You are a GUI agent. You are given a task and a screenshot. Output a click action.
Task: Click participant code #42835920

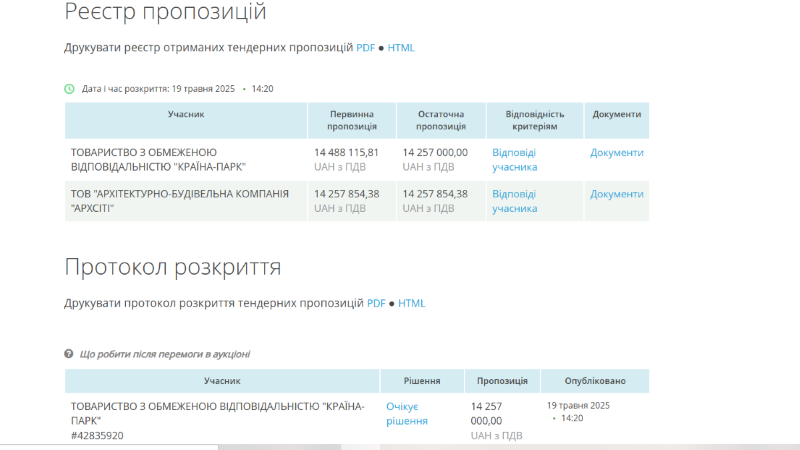97,436
